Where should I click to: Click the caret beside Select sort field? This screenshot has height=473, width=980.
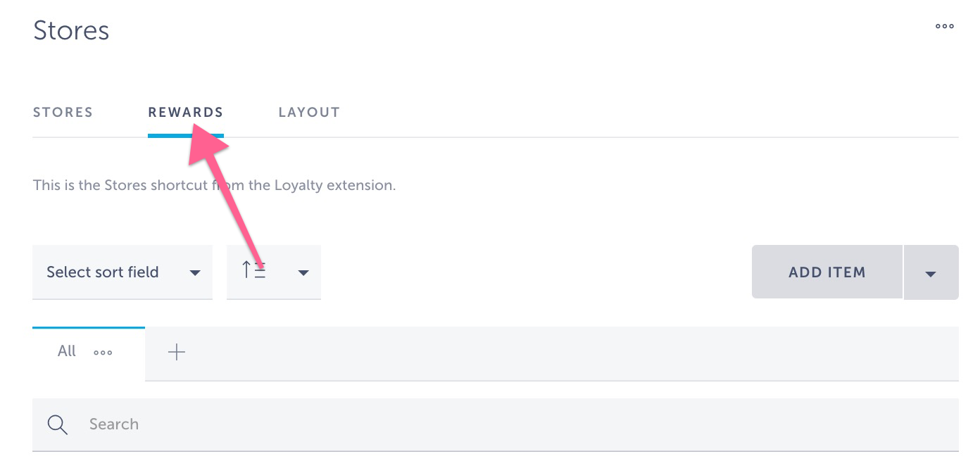tap(195, 273)
